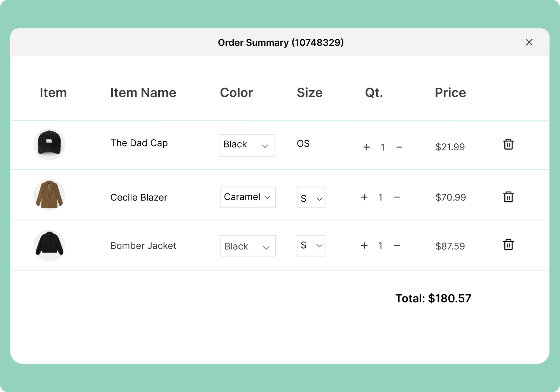560x392 pixels.
Task: Close the Order Summary dialog
Action: click(x=529, y=42)
